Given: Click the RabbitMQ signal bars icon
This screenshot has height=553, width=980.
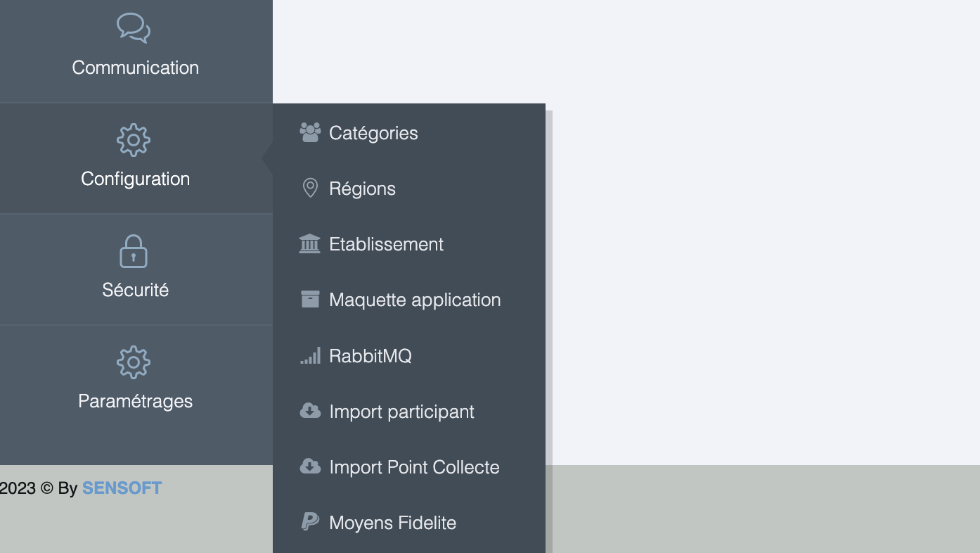Looking at the screenshot, I should pyautogui.click(x=310, y=355).
